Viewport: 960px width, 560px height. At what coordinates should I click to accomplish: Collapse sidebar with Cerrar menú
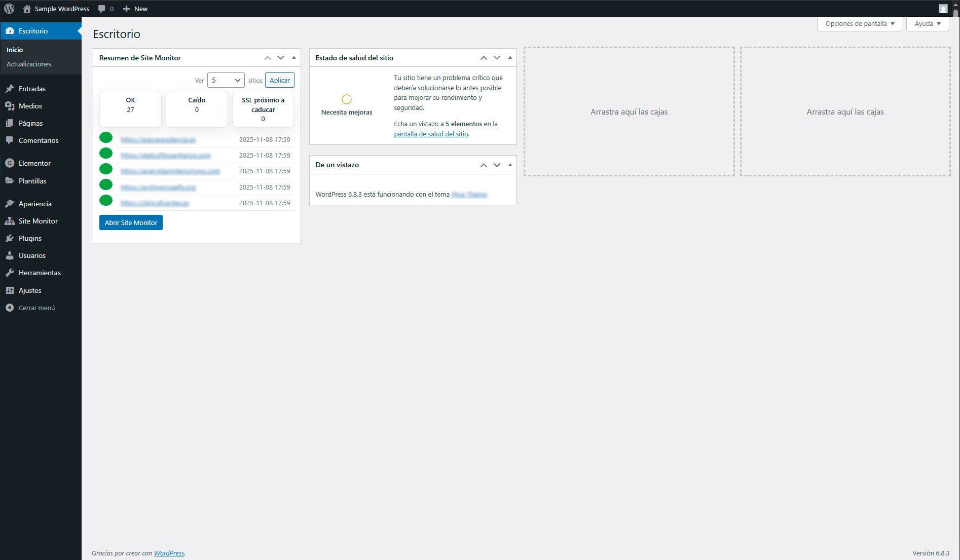[x=36, y=308]
